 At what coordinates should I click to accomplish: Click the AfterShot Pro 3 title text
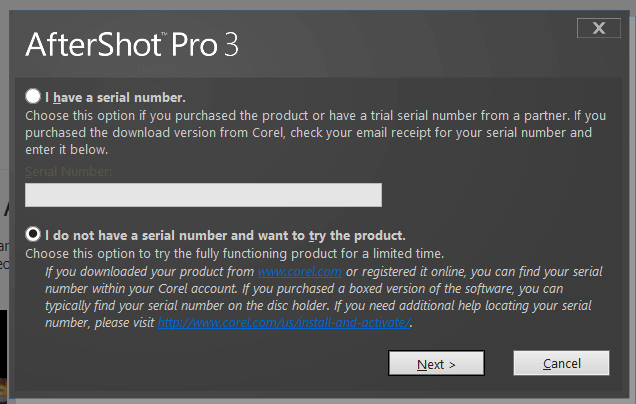point(132,45)
